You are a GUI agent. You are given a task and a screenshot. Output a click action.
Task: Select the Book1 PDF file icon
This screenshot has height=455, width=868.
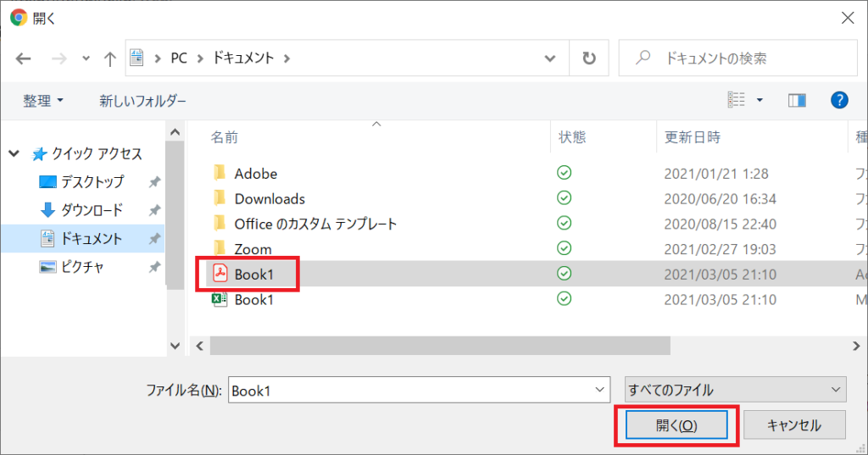click(220, 274)
